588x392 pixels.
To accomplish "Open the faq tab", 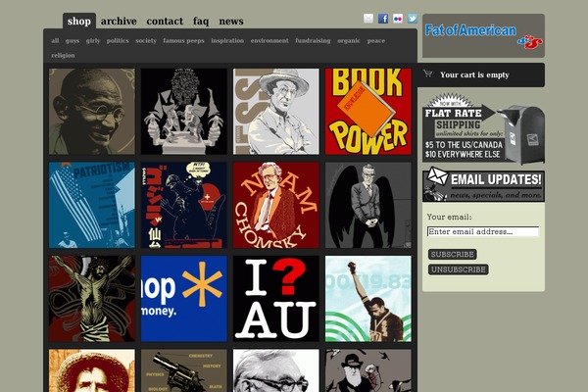I will (201, 22).
